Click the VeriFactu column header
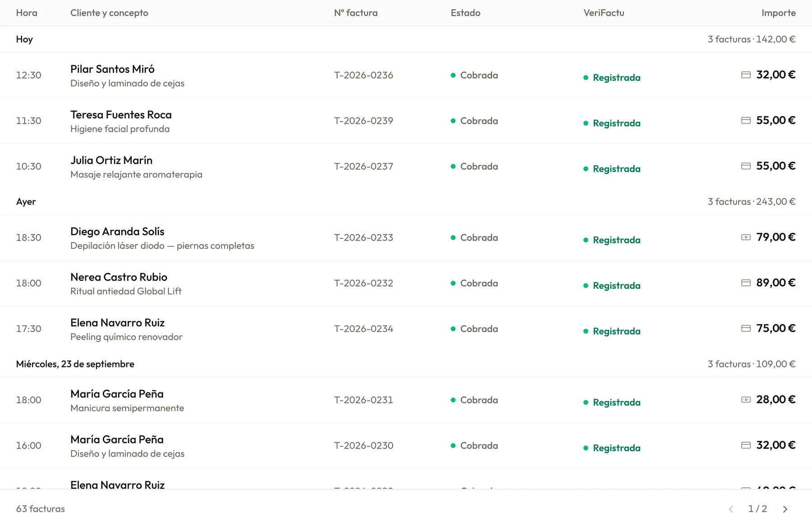812x520 pixels. [x=604, y=13]
